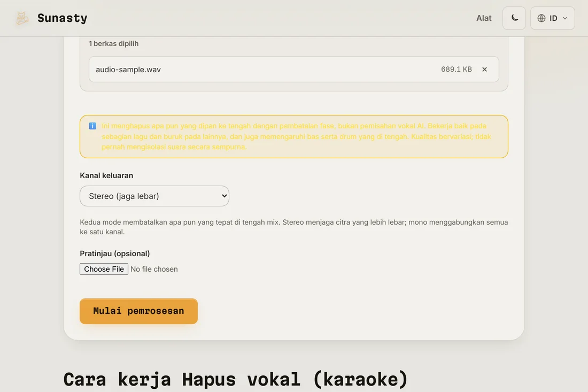This screenshot has height=392, width=588.
Task: Click the stereo versus mono help description
Action: [294, 227]
